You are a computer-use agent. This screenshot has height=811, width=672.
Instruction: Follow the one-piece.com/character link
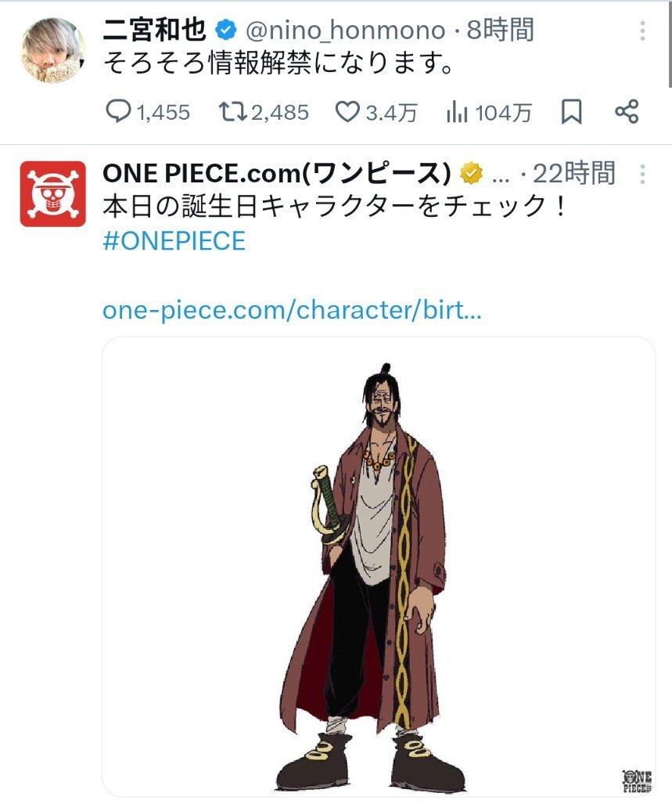pos(292,311)
